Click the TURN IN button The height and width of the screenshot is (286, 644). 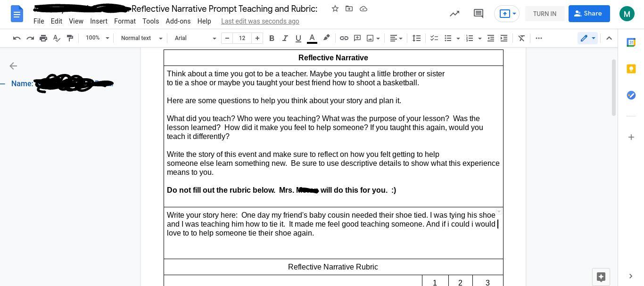545,14
